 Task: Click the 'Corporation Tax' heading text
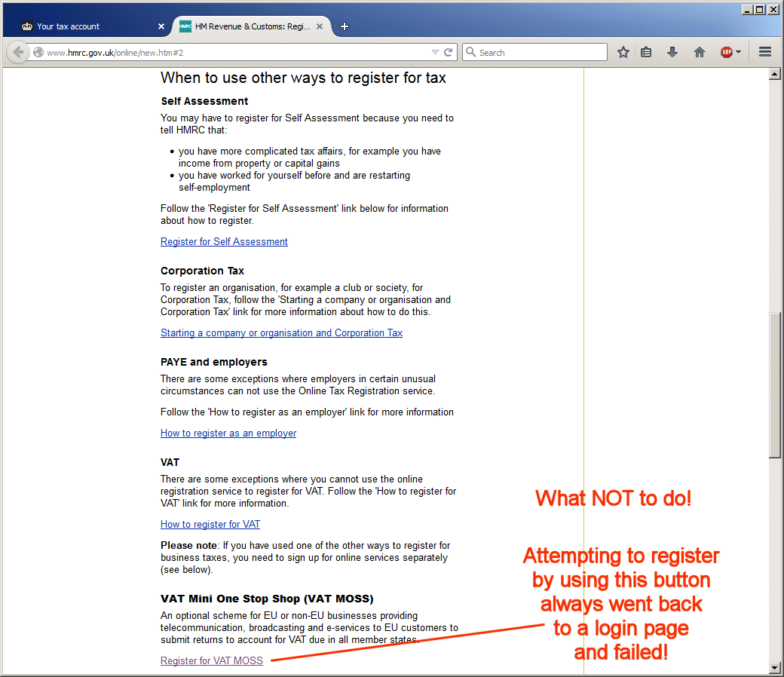(x=202, y=271)
